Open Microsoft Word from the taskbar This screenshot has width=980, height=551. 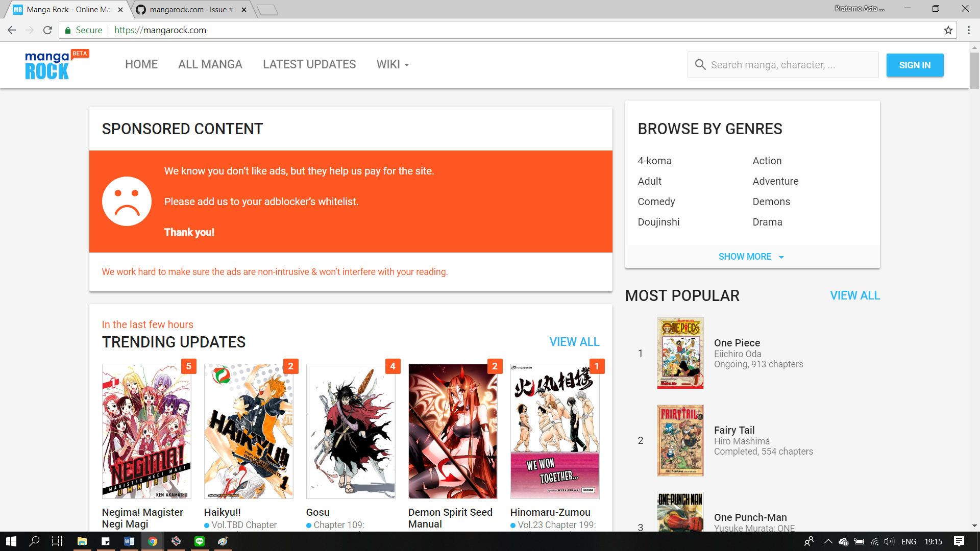pyautogui.click(x=129, y=541)
